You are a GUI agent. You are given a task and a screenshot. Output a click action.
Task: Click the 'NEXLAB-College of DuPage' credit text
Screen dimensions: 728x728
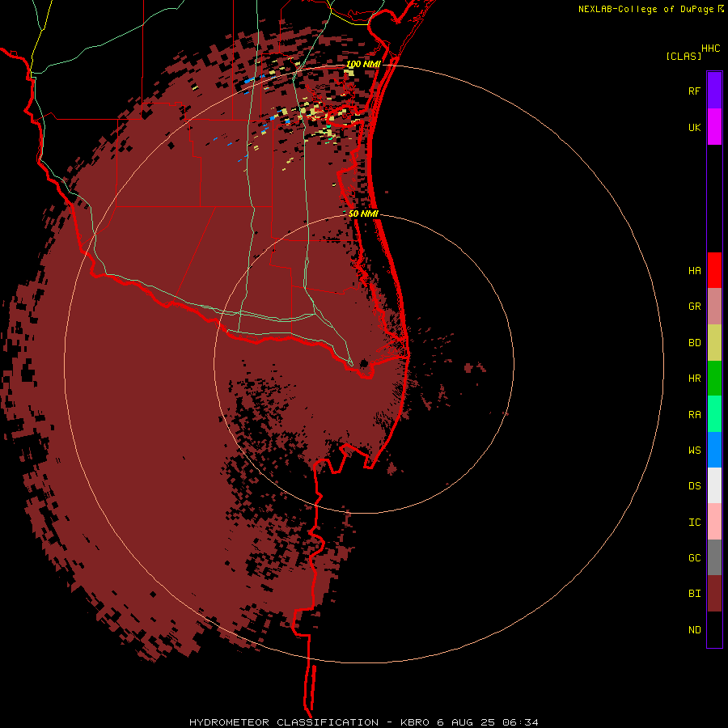click(645, 9)
